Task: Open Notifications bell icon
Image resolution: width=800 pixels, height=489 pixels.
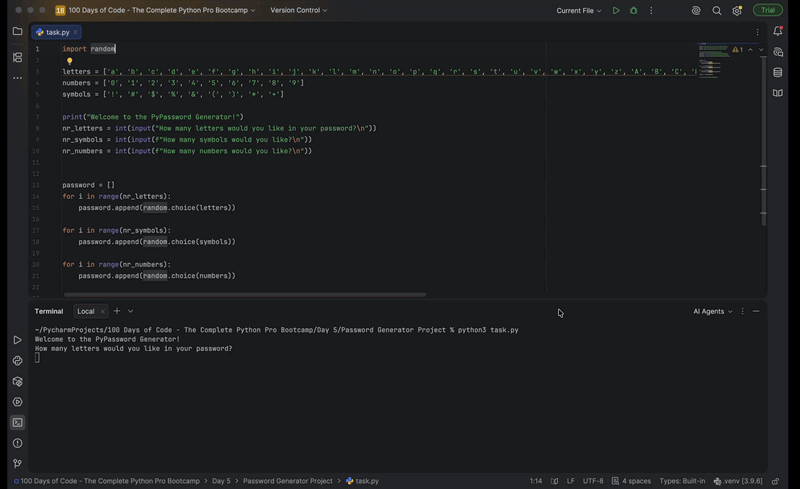Action: tap(778, 31)
